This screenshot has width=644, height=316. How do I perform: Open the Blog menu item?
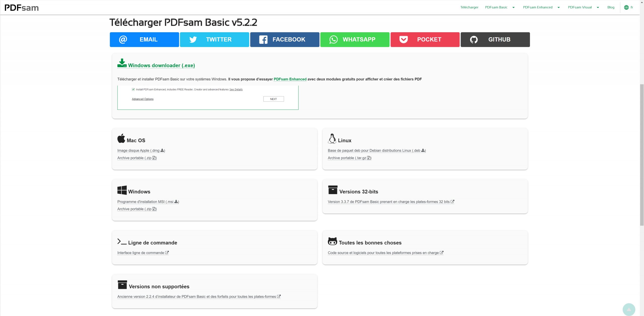point(611,7)
